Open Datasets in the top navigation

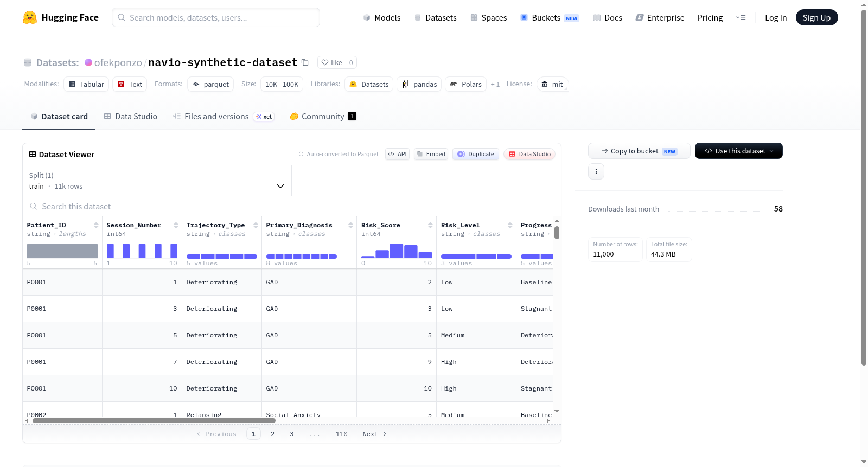[435, 18]
